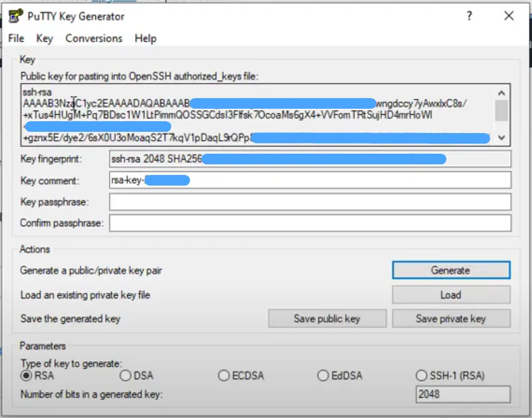Save the public key

pyautogui.click(x=327, y=318)
